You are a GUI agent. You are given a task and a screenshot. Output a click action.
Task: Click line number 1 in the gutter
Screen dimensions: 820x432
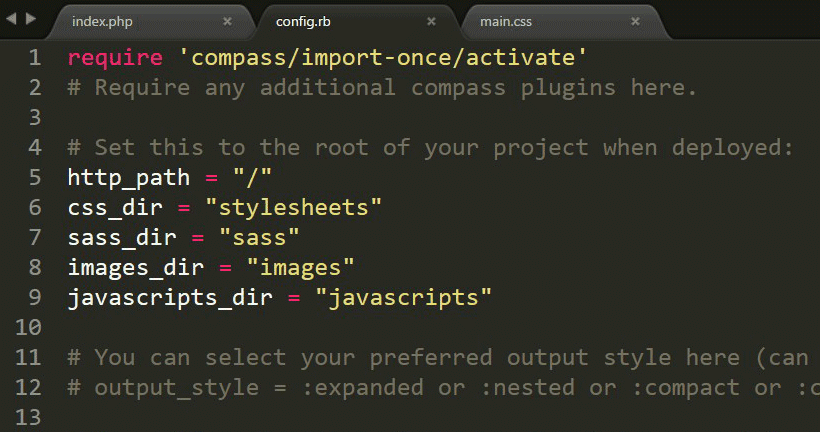35,58
